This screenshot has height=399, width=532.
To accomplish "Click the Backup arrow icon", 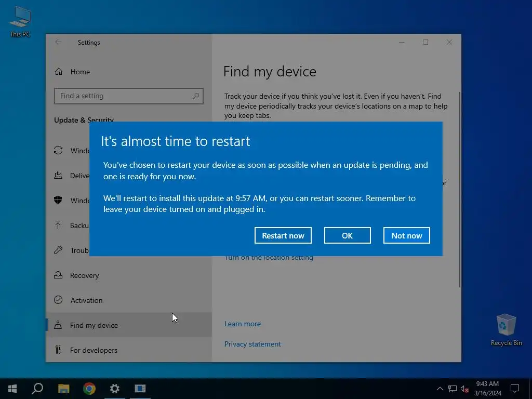I will (58, 225).
